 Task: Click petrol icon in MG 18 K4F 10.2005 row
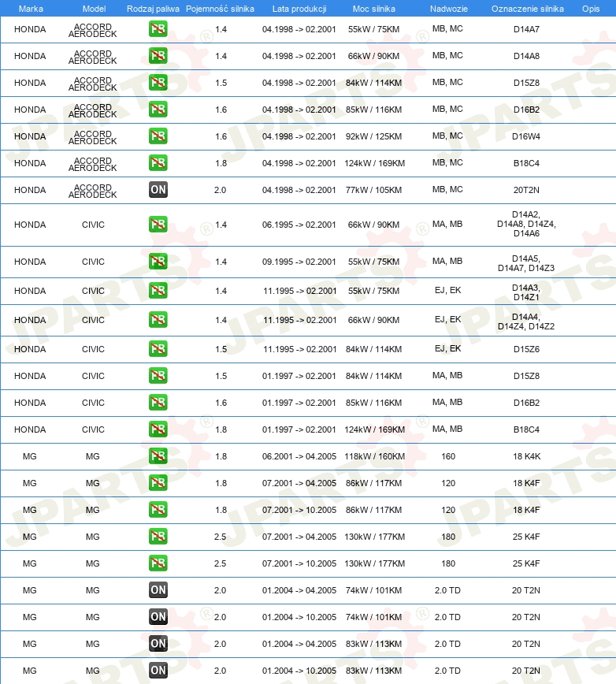click(158, 510)
